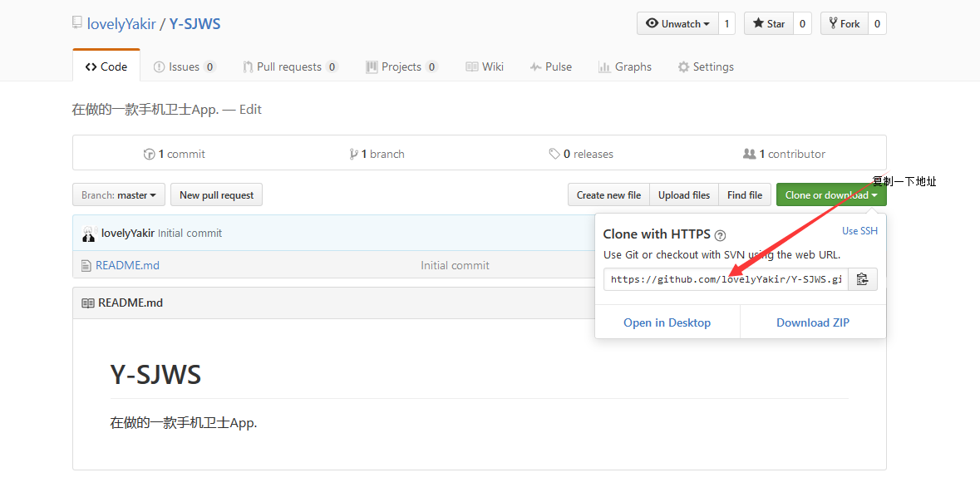Fork the repository
The width and height of the screenshot is (980, 502).
click(x=845, y=24)
